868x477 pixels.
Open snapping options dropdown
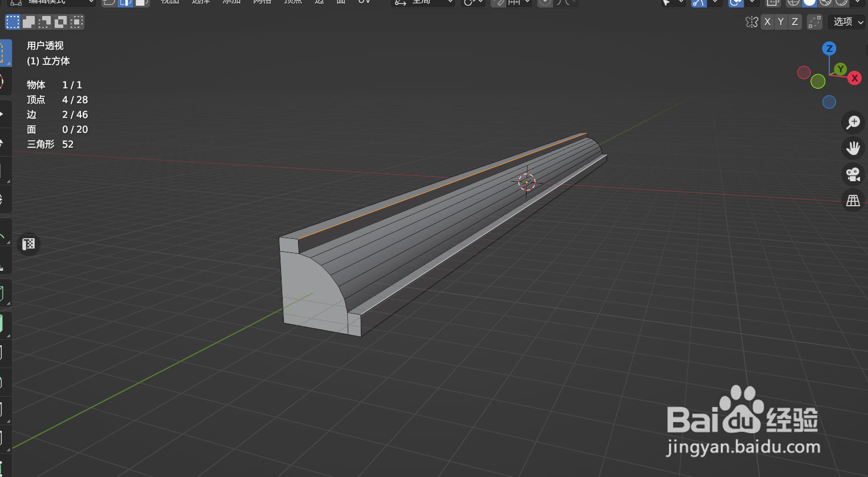point(519,2)
